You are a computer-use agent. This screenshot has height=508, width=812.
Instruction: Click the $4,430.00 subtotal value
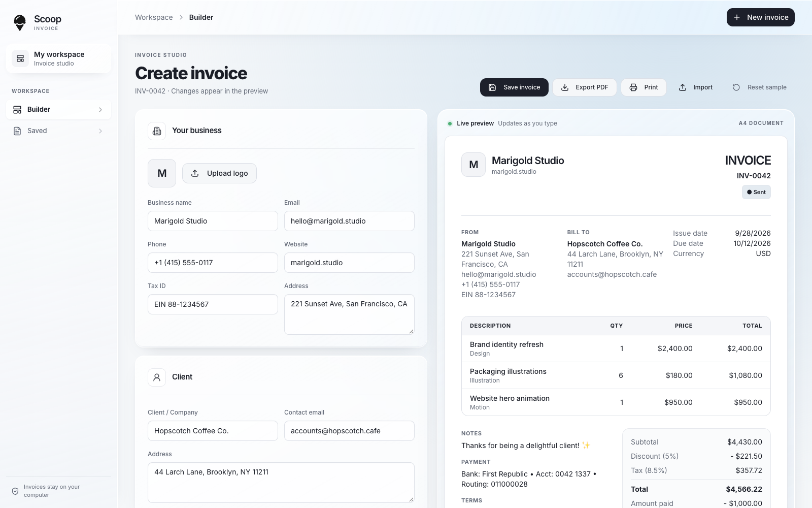click(745, 442)
